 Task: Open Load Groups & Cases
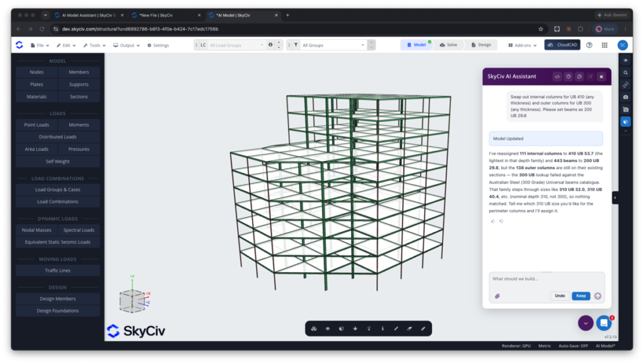(58, 190)
